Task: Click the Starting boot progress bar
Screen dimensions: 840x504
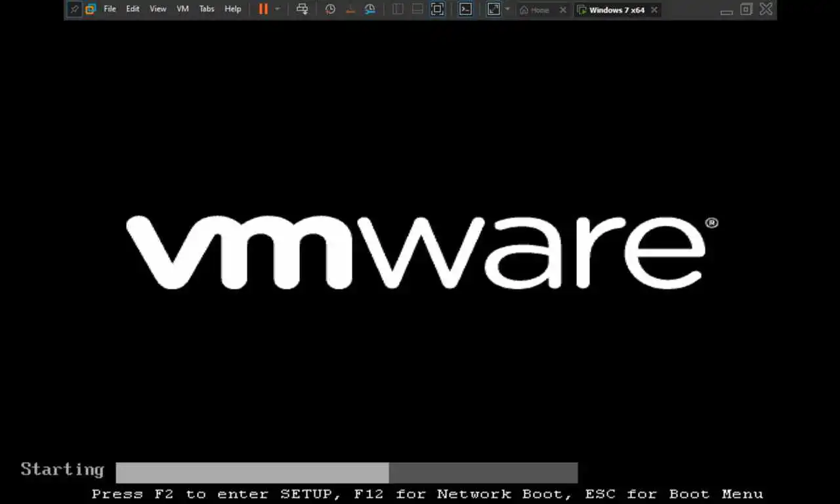Action: pos(346,472)
